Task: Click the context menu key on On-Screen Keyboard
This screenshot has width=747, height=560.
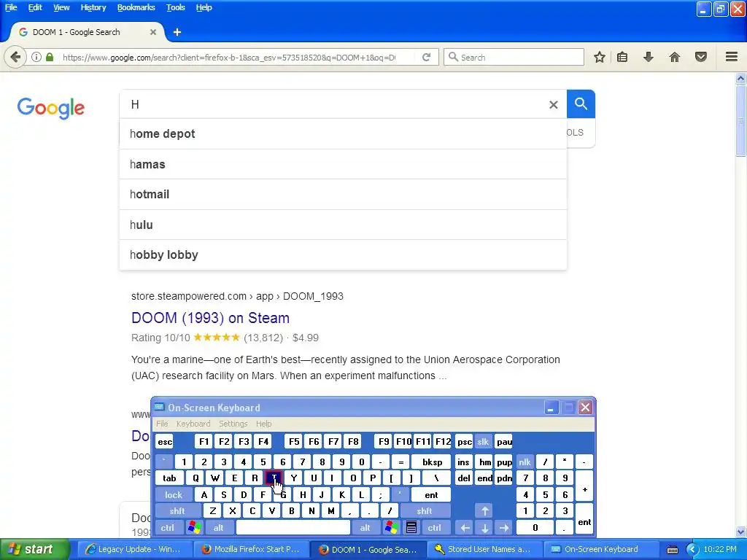Action: tap(411, 527)
